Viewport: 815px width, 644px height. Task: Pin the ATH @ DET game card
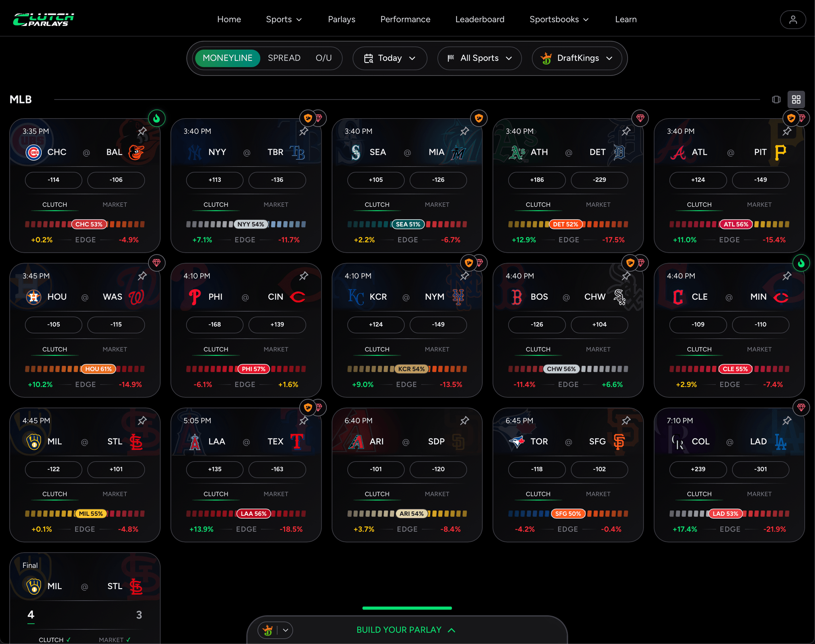(626, 131)
